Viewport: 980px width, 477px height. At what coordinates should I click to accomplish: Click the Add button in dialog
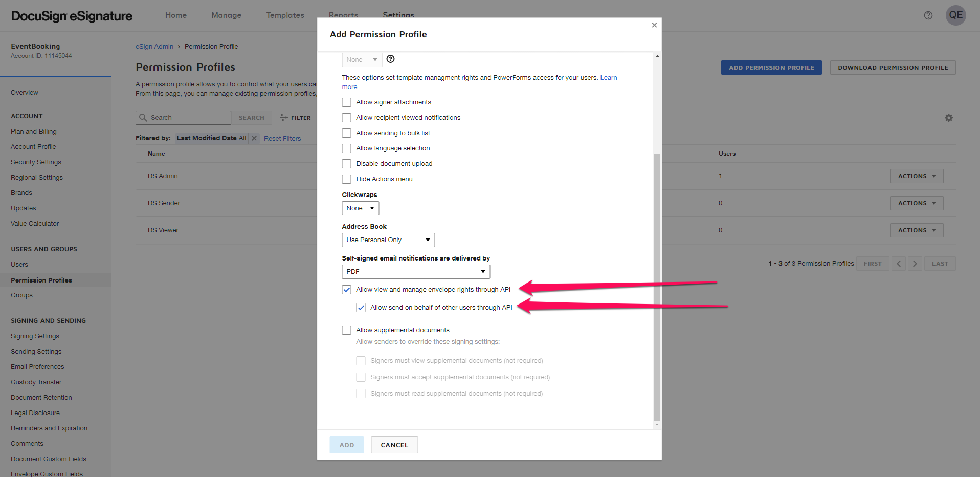pos(347,445)
